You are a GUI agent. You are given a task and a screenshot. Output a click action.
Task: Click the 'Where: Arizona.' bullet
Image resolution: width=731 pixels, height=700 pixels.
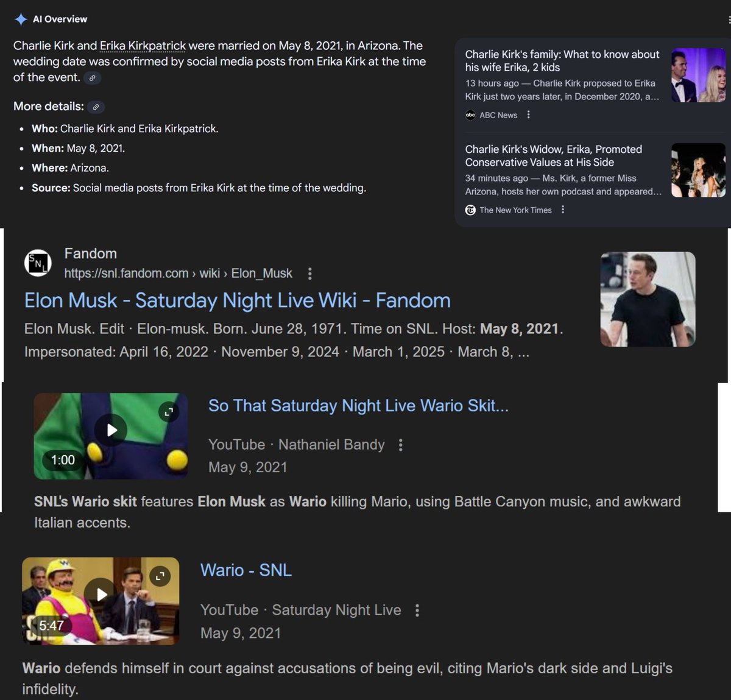click(x=70, y=168)
